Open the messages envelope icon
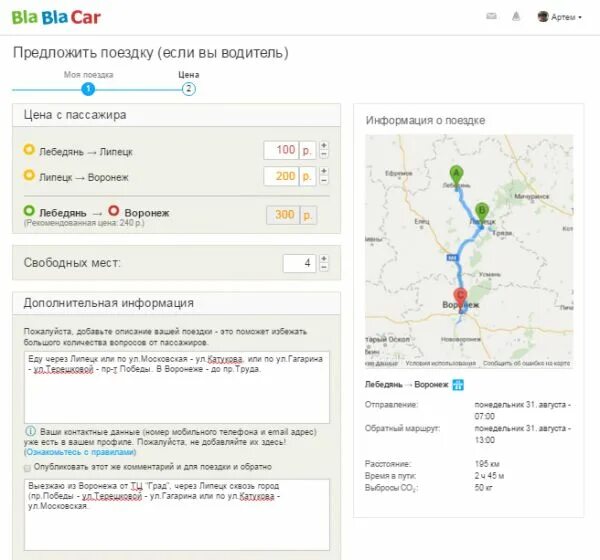The width and height of the screenshot is (600, 560). point(491,16)
